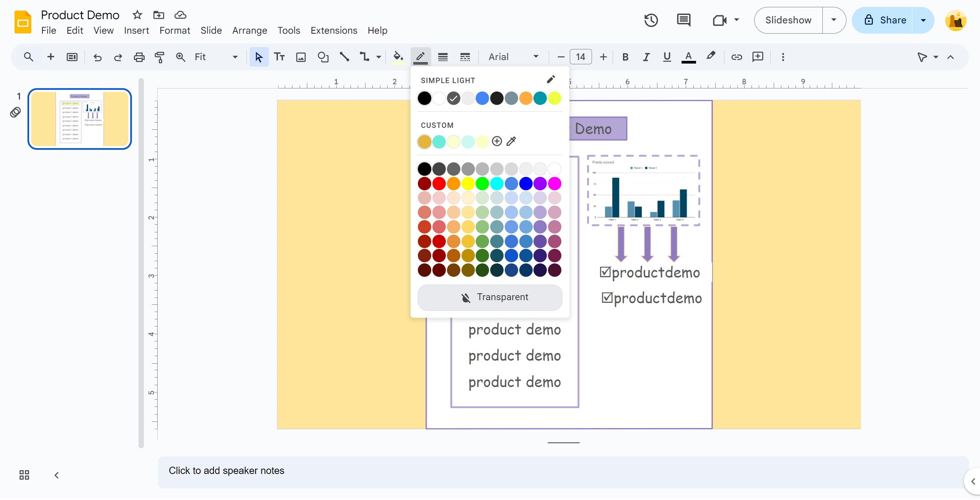Click the print icon
The height and width of the screenshot is (500, 980).
[139, 57]
